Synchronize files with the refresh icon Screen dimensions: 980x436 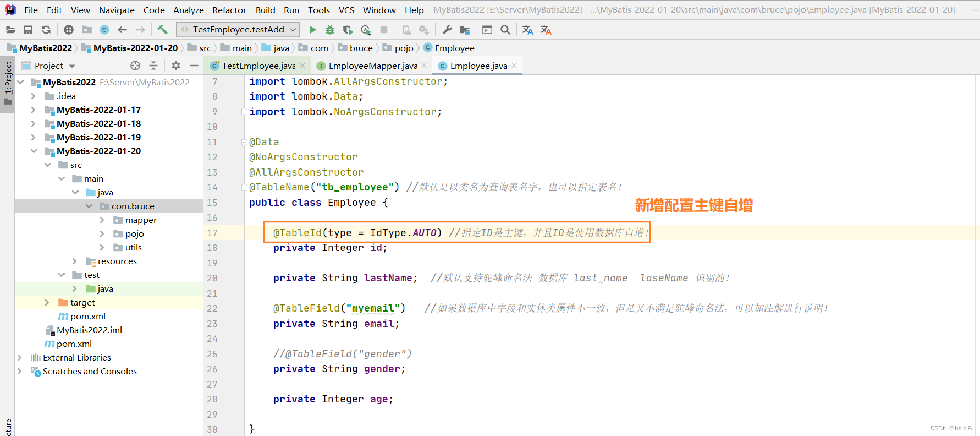(46, 30)
